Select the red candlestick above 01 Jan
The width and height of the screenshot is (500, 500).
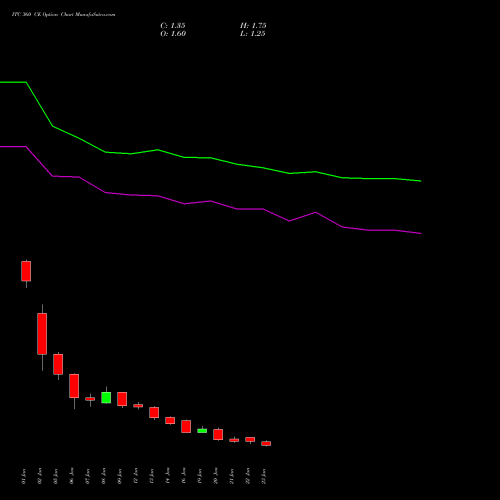(x=26, y=271)
